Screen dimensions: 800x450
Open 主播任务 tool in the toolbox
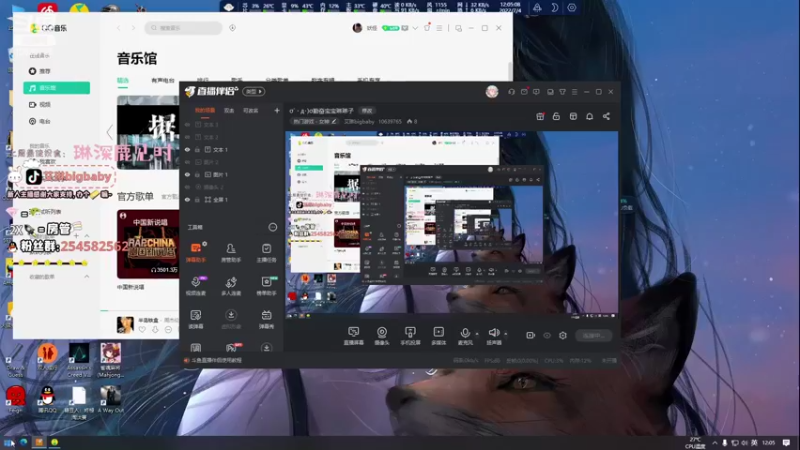pos(266,253)
